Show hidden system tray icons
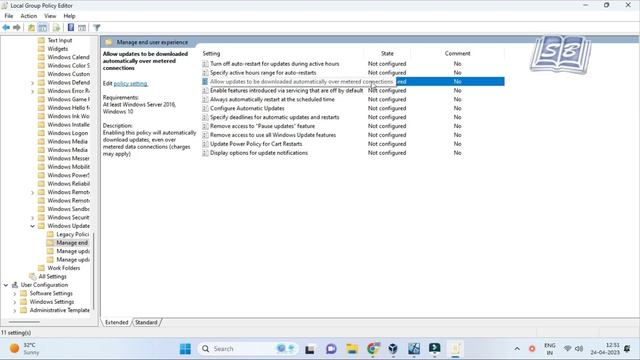 pyautogui.click(x=517, y=349)
